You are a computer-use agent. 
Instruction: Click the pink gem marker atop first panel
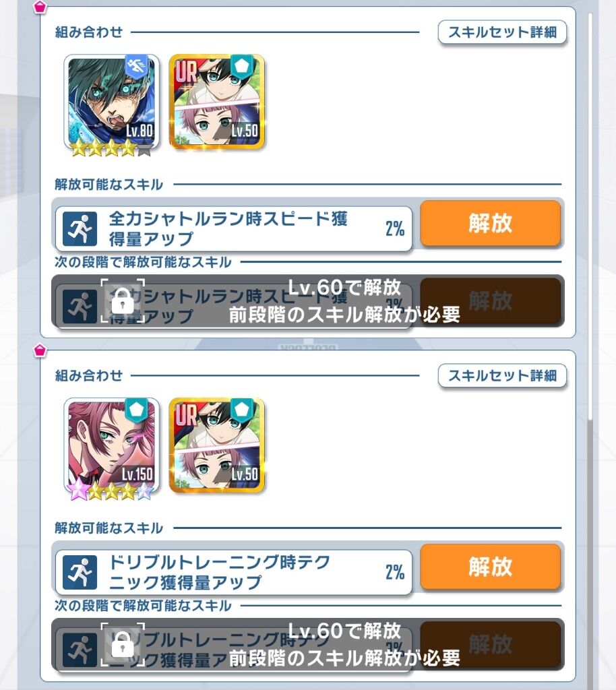point(40,7)
